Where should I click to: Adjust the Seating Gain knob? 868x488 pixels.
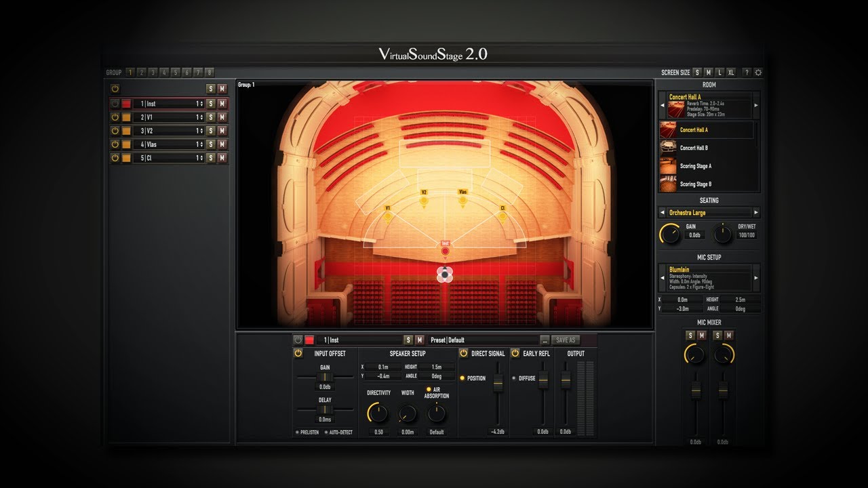pos(670,235)
